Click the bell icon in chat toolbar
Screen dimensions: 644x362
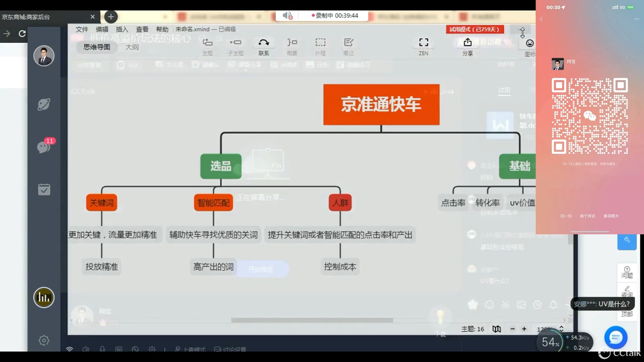pos(553,305)
